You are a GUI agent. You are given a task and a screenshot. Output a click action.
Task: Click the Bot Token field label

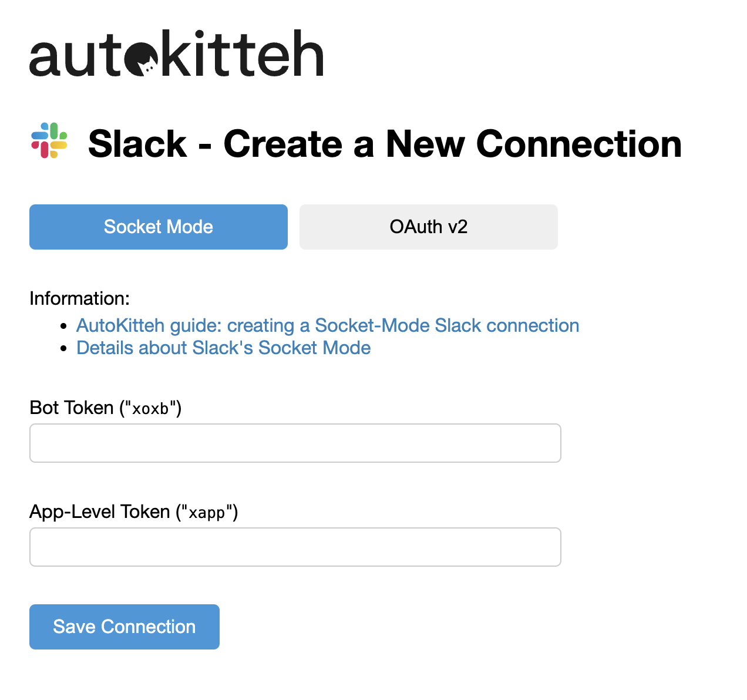(106, 408)
